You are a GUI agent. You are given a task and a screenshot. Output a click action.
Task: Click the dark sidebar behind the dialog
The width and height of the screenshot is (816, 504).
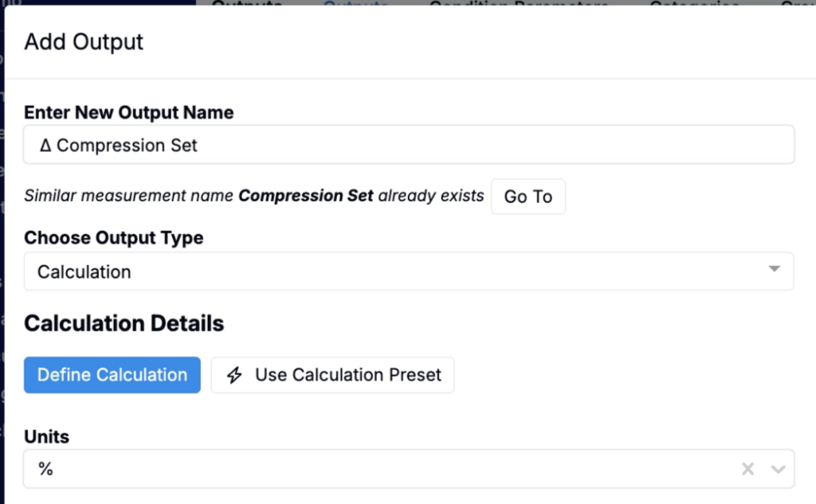2,260
